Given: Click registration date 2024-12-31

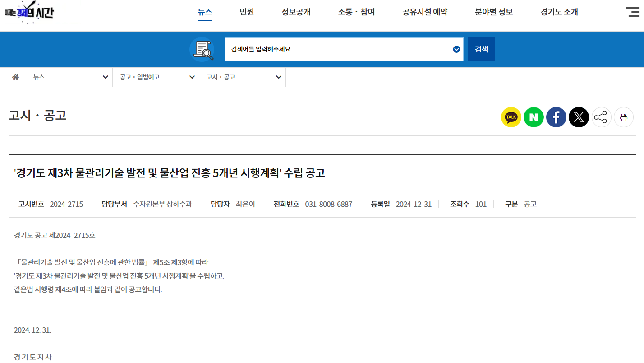Looking at the screenshot, I should (x=414, y=204).
